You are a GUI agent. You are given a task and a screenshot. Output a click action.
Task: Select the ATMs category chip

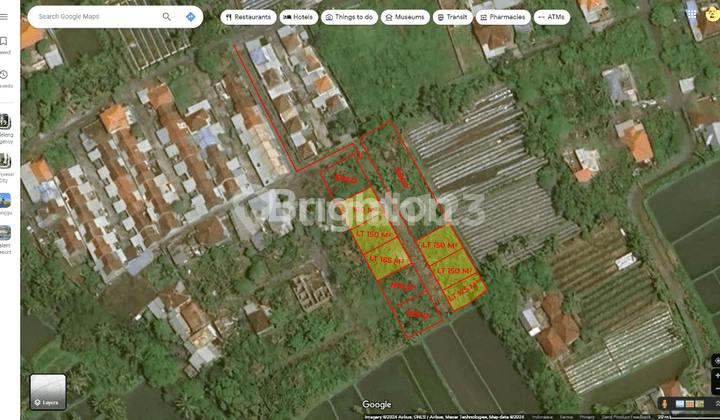click(x=551, y=17)
